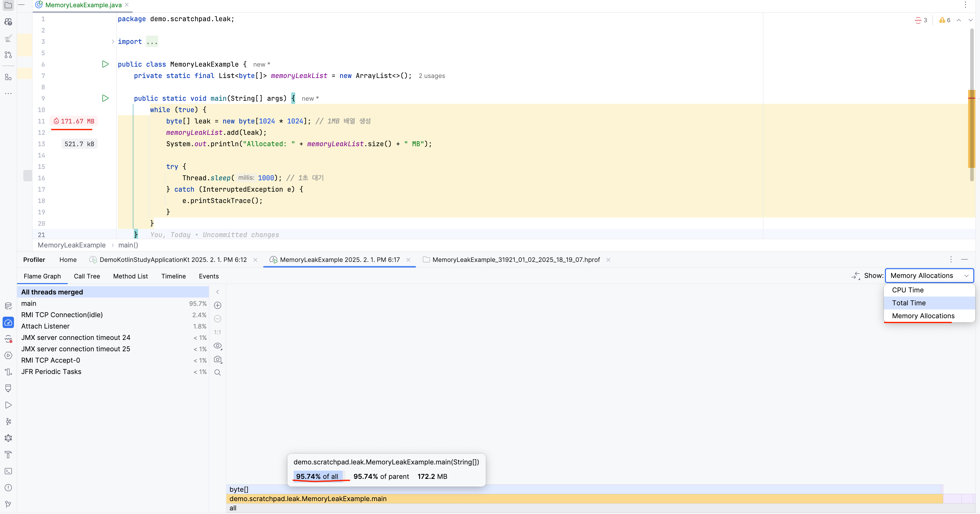The width and height of the screenshot is (980, 514).
Task: Zoom in on the flame graph
Action: [218, 305]
